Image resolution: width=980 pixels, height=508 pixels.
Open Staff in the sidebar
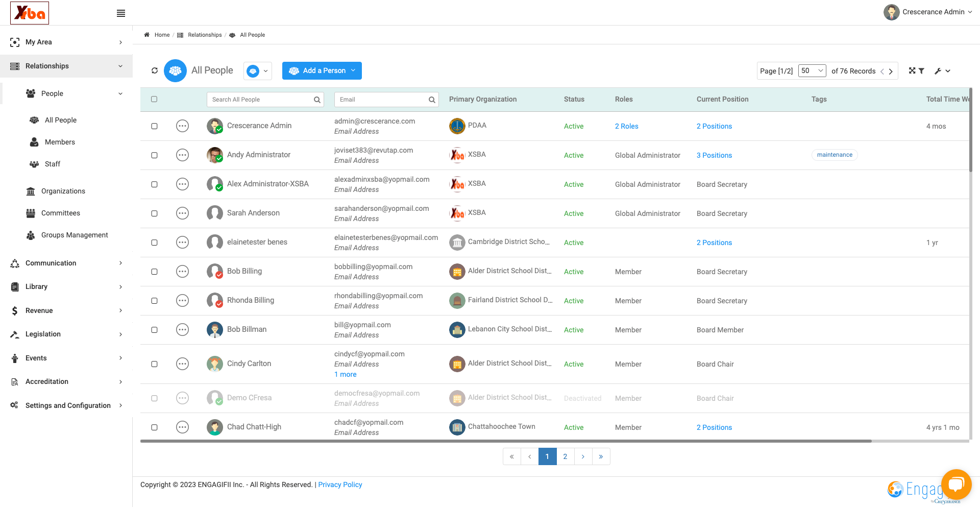[x=52, y=164]
